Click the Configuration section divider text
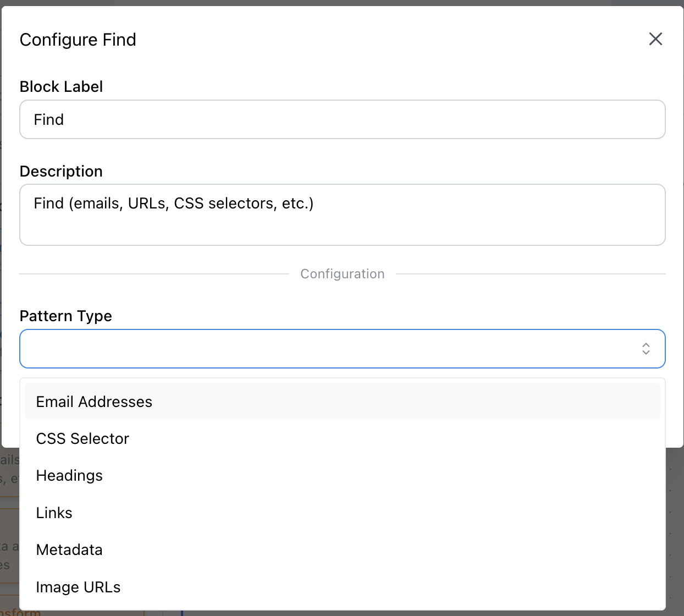The height and width of the screenshot is (616, 684). (342, 274)
